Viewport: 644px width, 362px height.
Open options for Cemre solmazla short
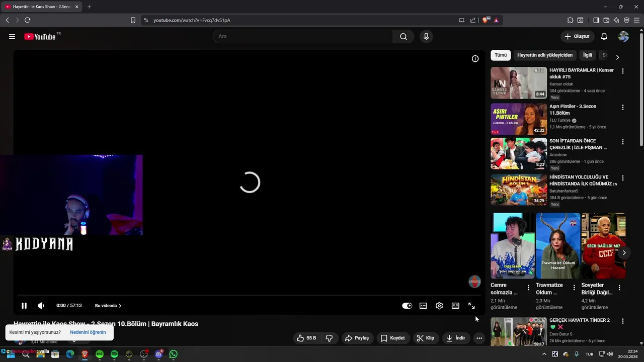528,288
